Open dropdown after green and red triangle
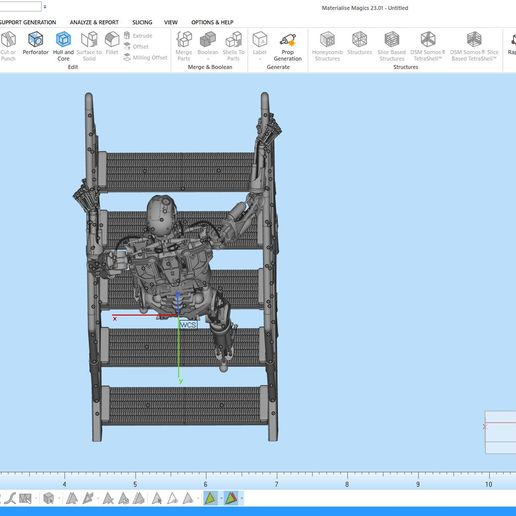 [x=242, y=499]
